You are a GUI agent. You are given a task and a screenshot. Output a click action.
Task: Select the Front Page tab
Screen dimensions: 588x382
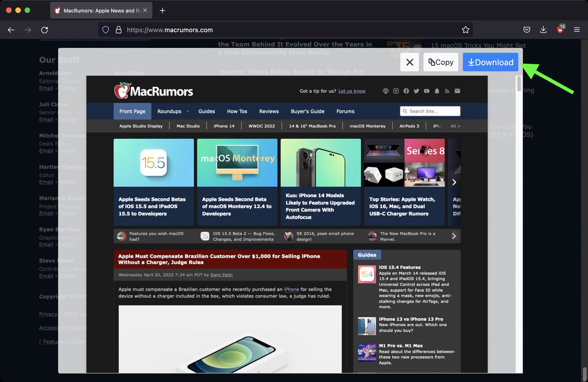click(x=132, y=111)
